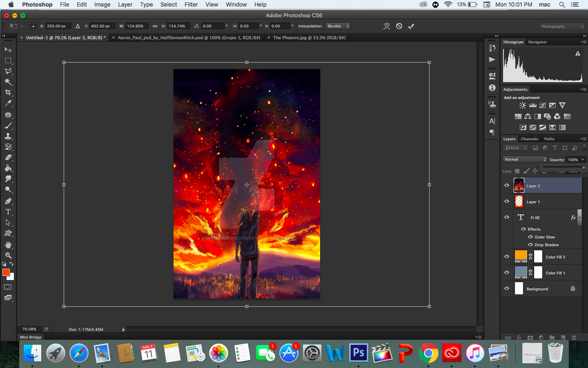This screenshot has width=588, height=368.
Task: Open the Photography workspace dropdown
Action: coord(562,27)
